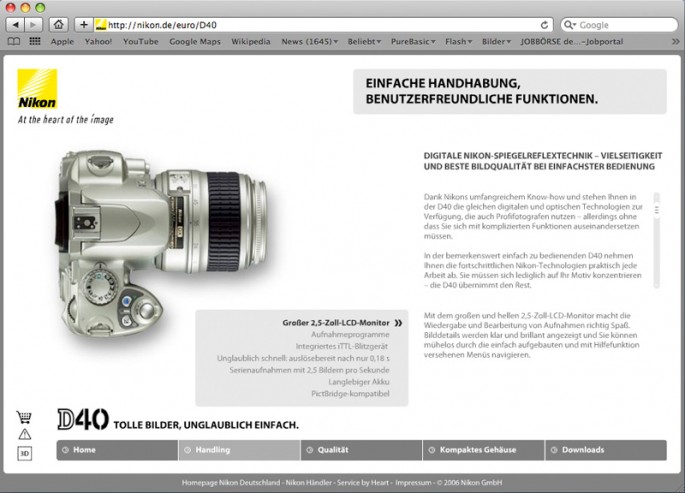Open the Google Maps bookmark
Viewport: 685px width, 493px height.
click(195, 41)
